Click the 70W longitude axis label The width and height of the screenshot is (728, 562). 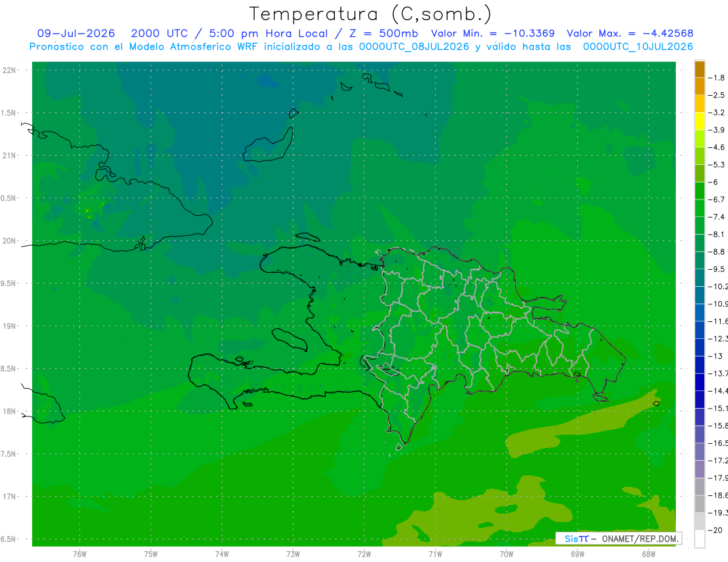506,554
